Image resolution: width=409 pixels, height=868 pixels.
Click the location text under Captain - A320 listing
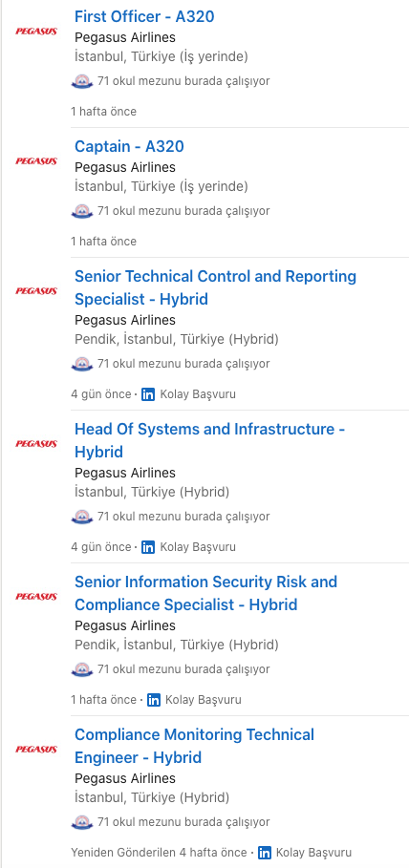coord(161,187)
